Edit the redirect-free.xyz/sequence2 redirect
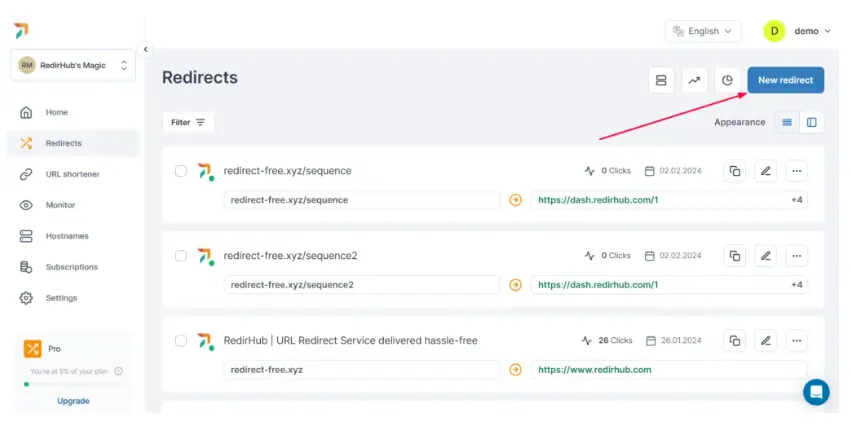Screen dimensions: 851x427 tap(766, 256)
